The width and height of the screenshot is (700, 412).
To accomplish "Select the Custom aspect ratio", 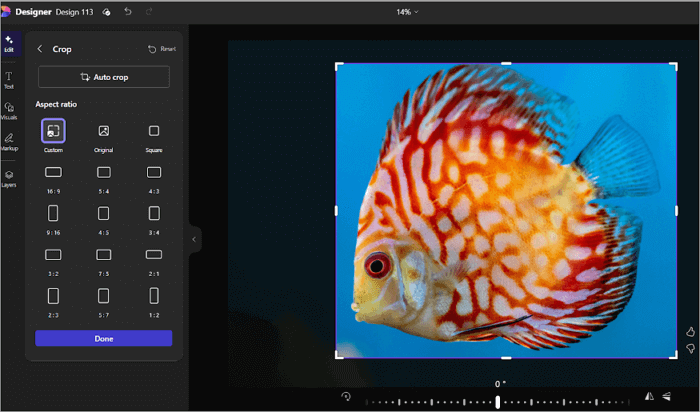I will click(x=53, y=131).
